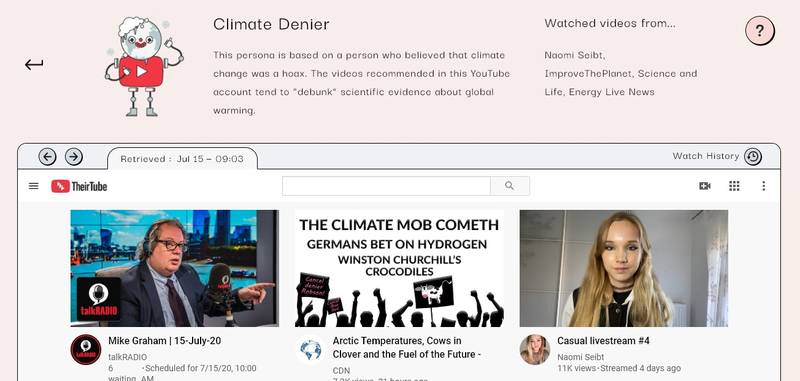
Task: Go to next snapshot with right arrow
Action: pyautogui.click(x=74, y=157)
